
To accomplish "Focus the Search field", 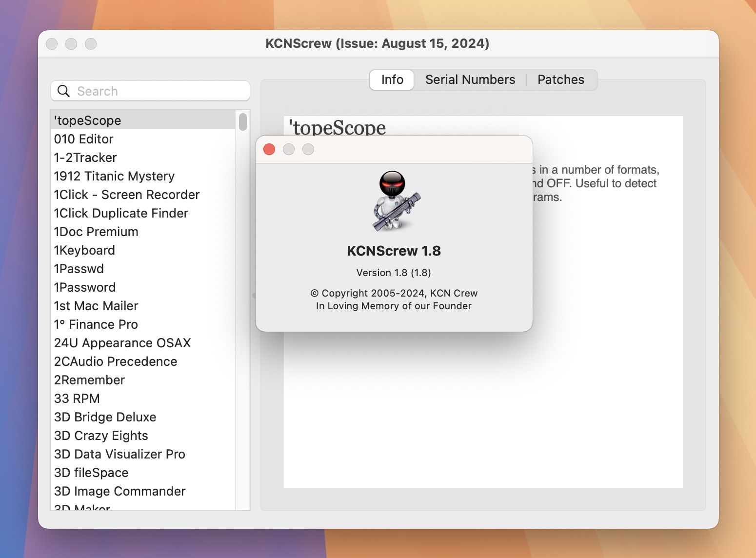I will pos(150,91).
